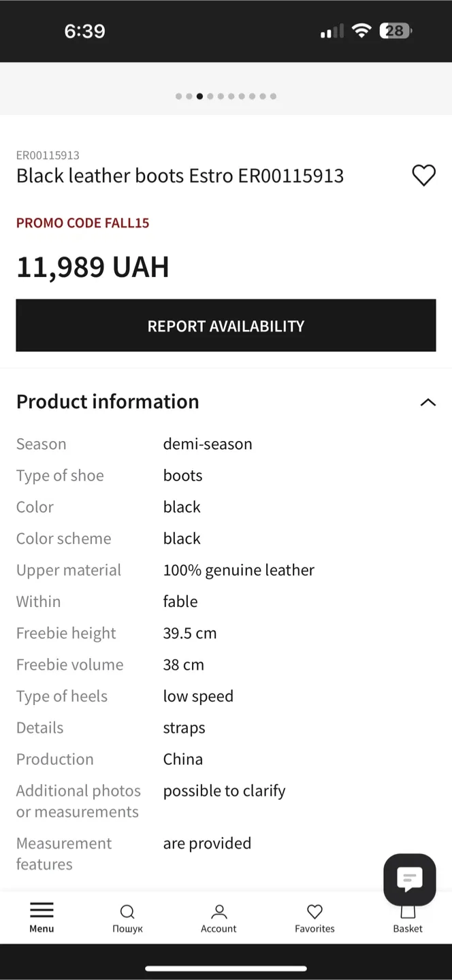Tap the PROMO CODE FALL15 link
This screenshot has width=452, height=980.
pyautogui.click(x=82, y=223)
